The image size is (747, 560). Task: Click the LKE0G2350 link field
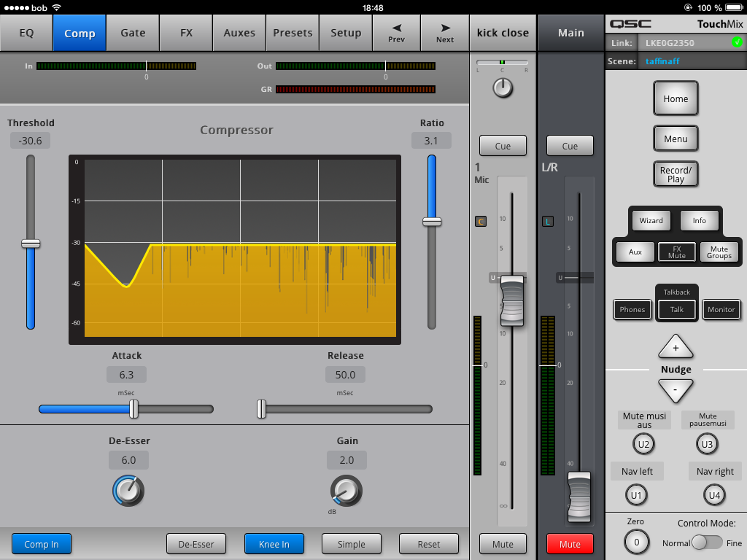pos(692,43)
